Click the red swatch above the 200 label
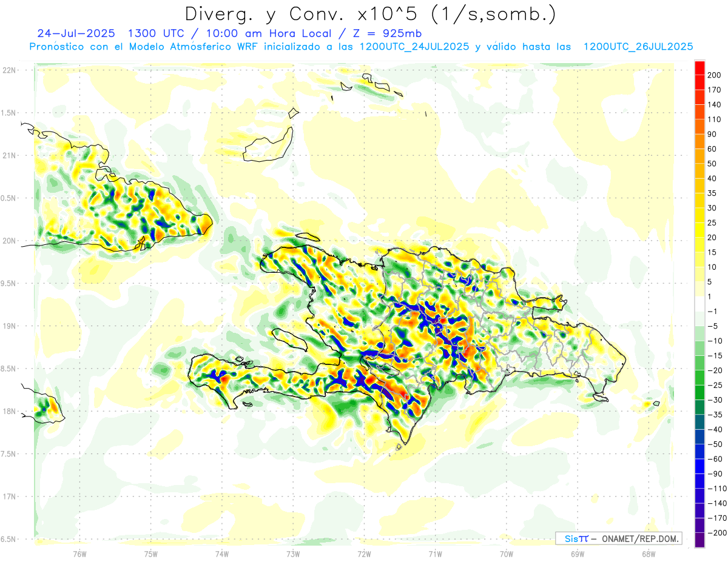728x562 pixels. [x=699, y=68]
